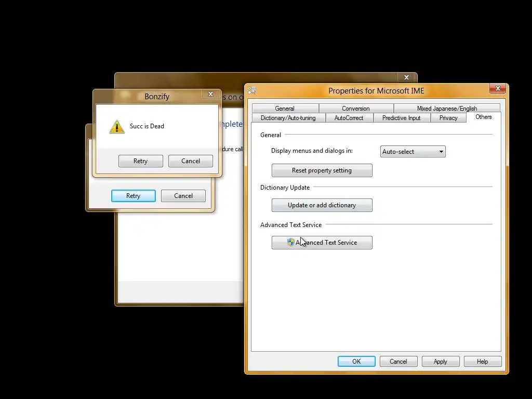Viewport: 532px width, 399px height.
Task: Click Cancel in the rear error dialog
Action: pyautogui.click(x=183, y=196)
